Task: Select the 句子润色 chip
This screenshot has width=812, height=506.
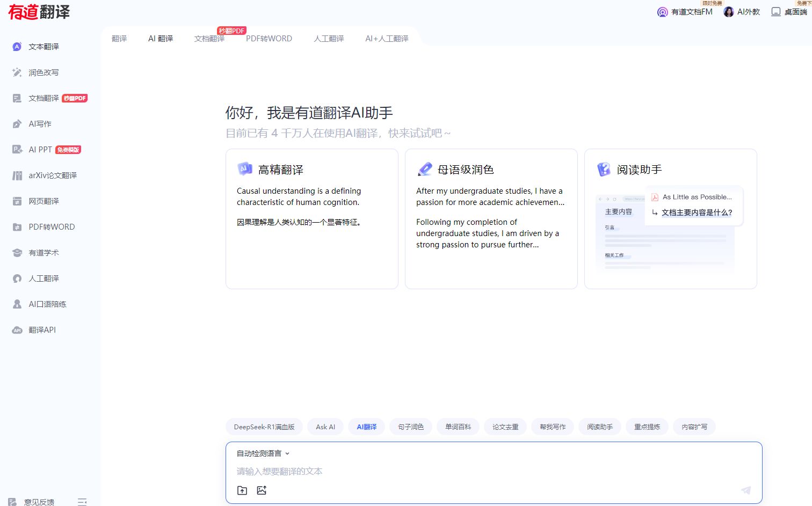Action: pos(411,427)
